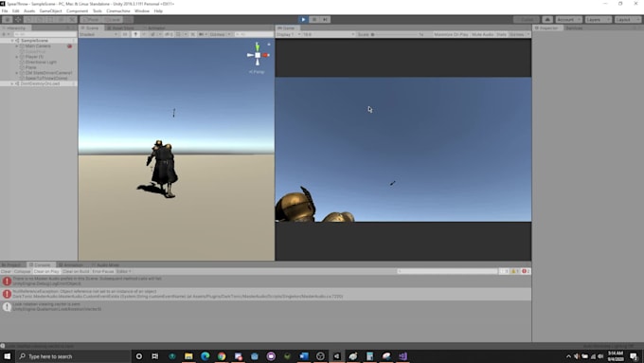
Task: Select the Scale tool
Action: click(x=40, y=19)
